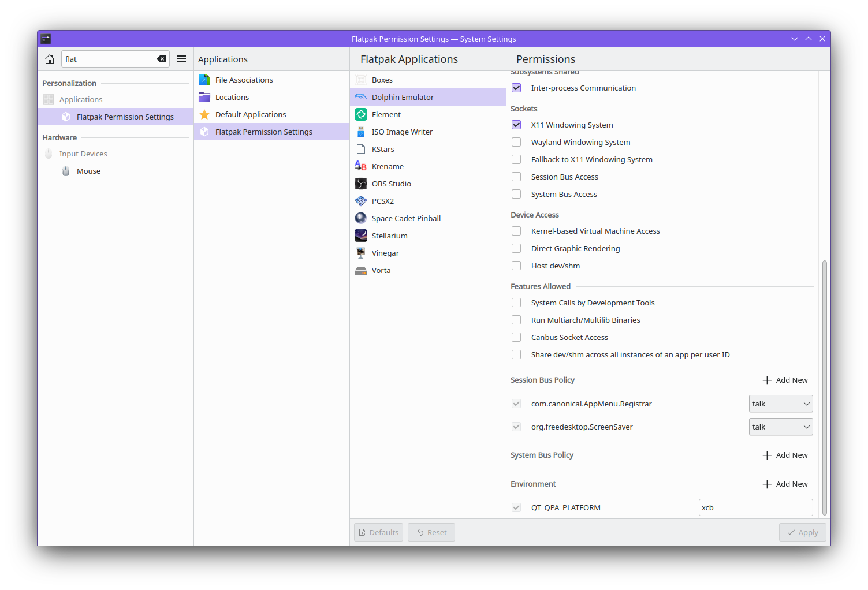Viewport: 868px width, 590px height.
Task: Enable Fallback to X11 Windowing System
Action: pyautogui.click(x=516, y=159)
